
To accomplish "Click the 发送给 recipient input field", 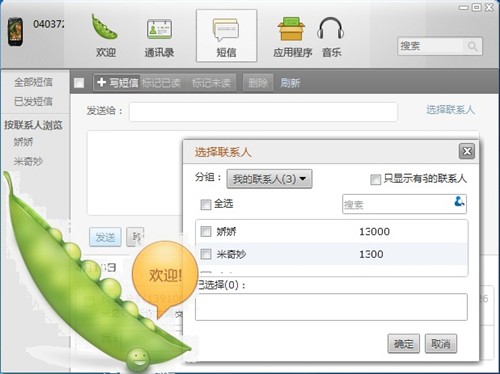I will (263, 112).
